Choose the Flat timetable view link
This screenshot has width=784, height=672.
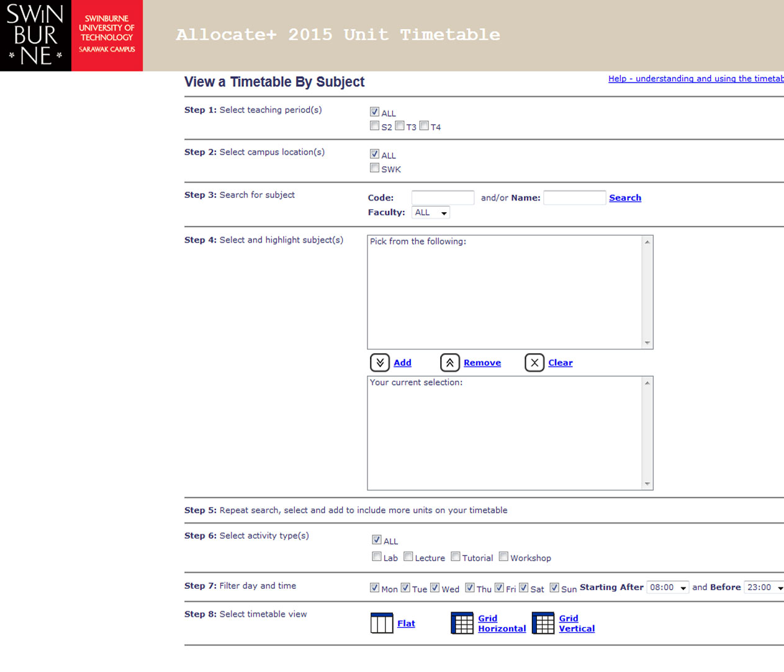coord(406,624)
